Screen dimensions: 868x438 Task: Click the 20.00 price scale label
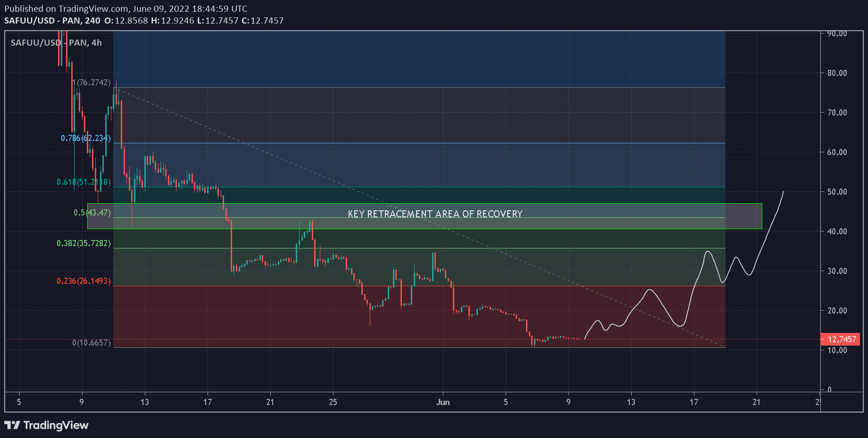(837, 311)
